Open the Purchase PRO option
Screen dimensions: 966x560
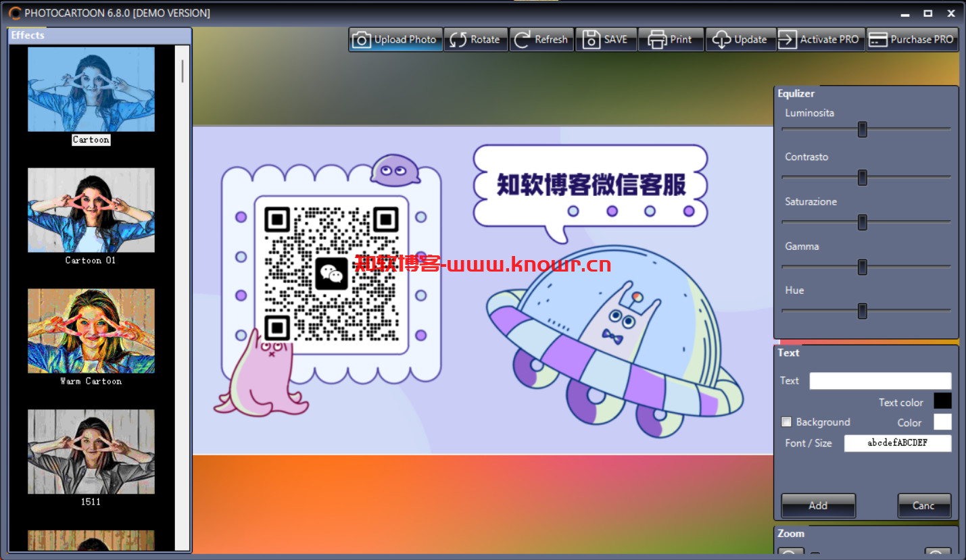[912, 39]
